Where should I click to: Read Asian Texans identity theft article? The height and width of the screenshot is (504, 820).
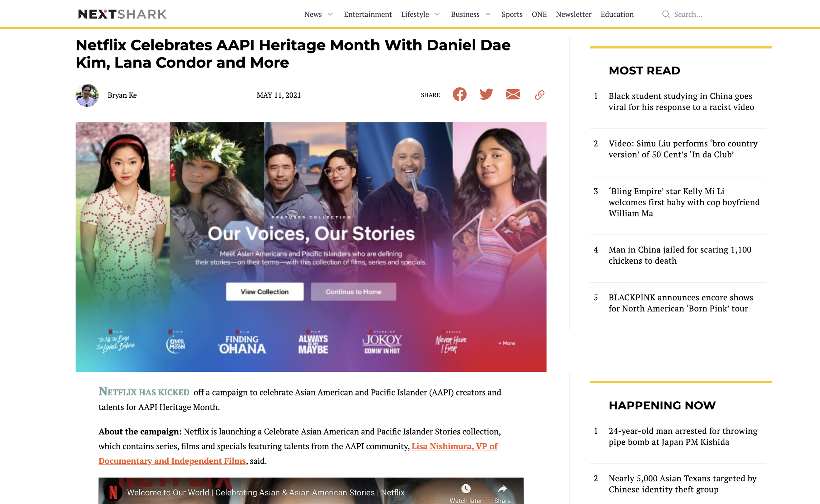682,484
